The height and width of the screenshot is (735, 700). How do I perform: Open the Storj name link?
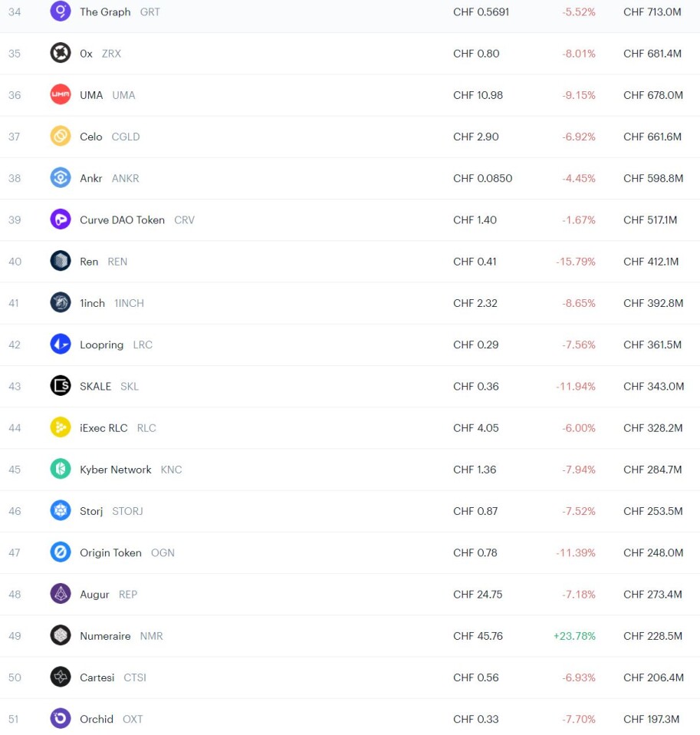coord(91,511)
